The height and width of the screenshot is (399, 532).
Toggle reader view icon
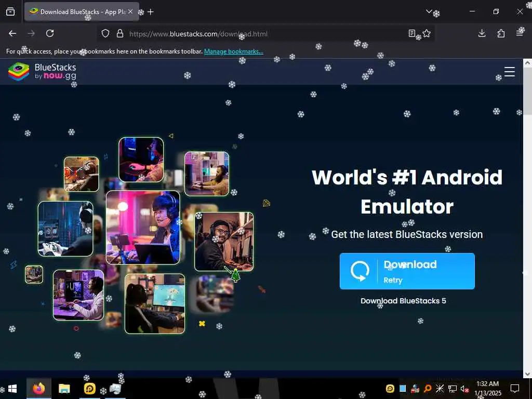click(x=411, y=33)
